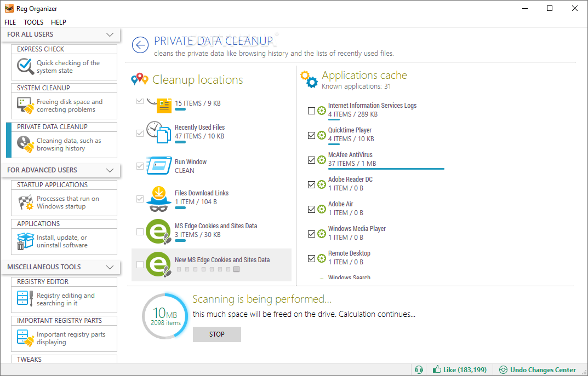Click the Files Download Links spy icon
Image resolution: width=588 pixels, height=376 pixels.
click(x=158, y=199)
